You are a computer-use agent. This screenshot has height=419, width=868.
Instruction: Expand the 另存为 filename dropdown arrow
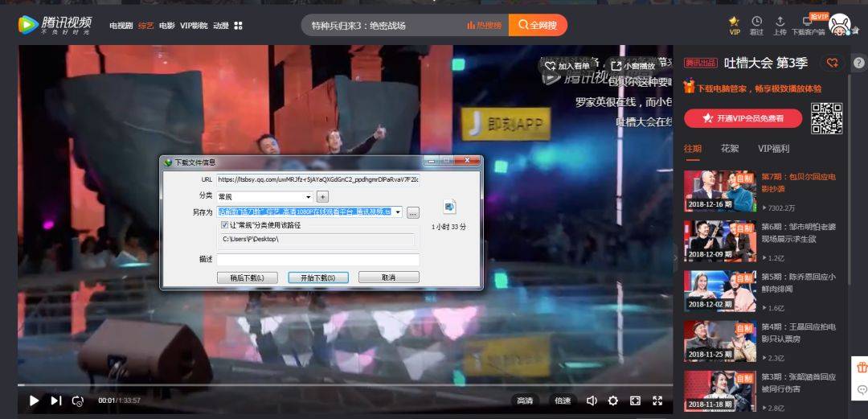click(398, 212)
